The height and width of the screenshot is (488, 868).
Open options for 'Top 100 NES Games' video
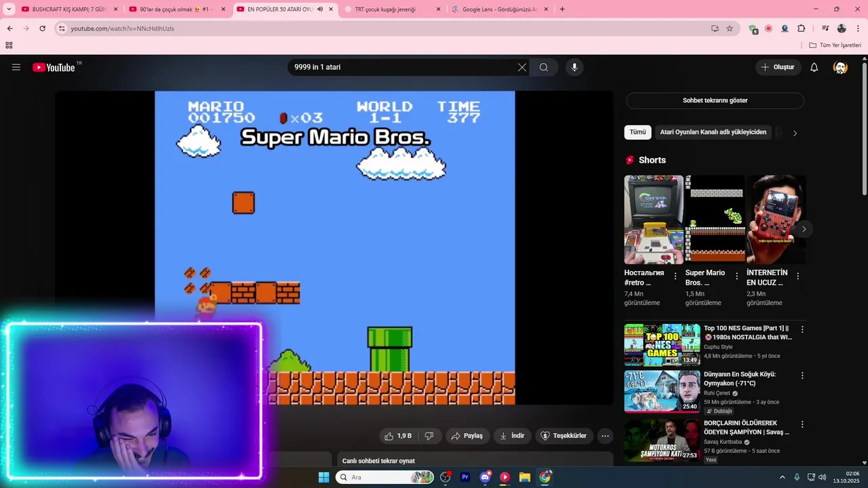[802, 329]
